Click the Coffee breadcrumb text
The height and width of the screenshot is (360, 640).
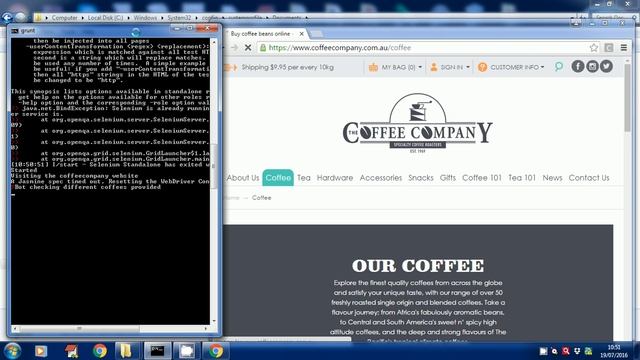(x=261, y=198)
